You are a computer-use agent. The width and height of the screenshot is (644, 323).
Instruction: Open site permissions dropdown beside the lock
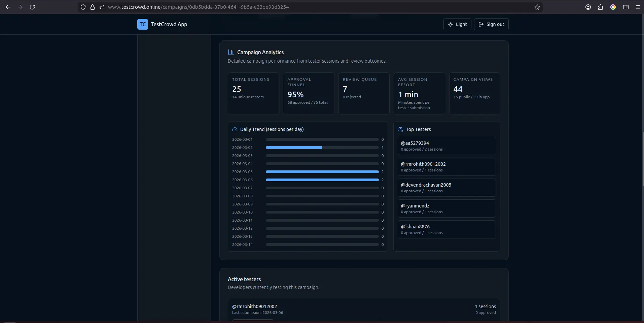(x=102, y=7)
